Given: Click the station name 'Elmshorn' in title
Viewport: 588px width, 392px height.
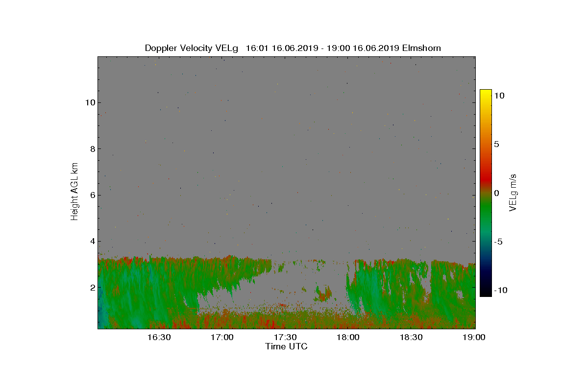Looking at the screenshot, I should (422, 48).
